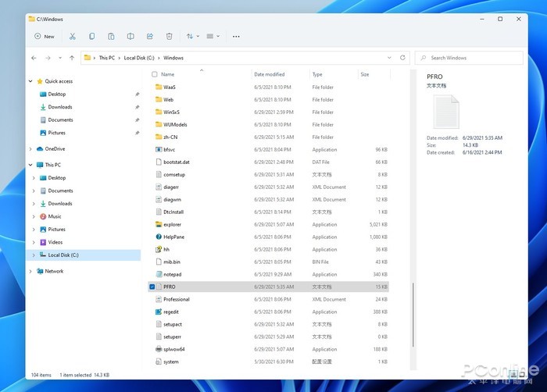This screenshot has height=392, width=547.
Task: Open the See more ellipsis menu
Action: pyautogui.click(x=236, y=36)
